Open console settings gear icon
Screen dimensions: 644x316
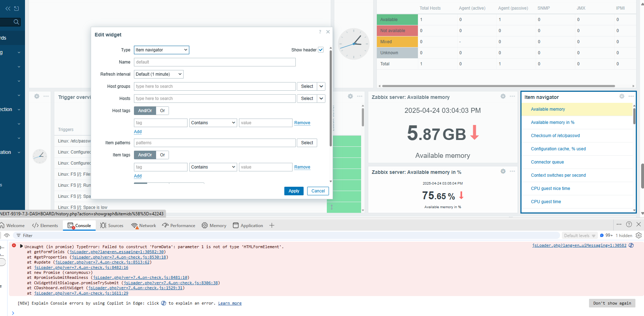[639, 235]
